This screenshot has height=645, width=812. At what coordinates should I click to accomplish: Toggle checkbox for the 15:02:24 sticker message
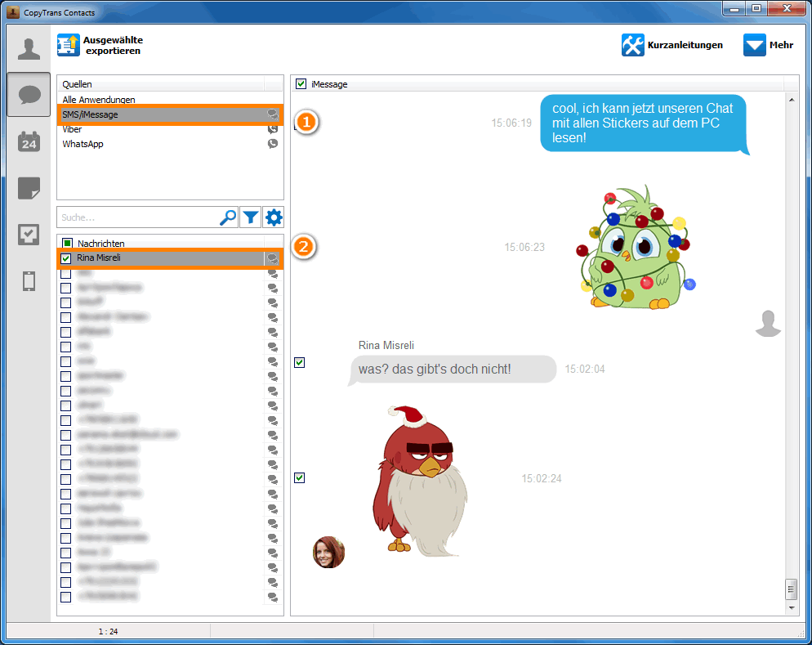299,477
